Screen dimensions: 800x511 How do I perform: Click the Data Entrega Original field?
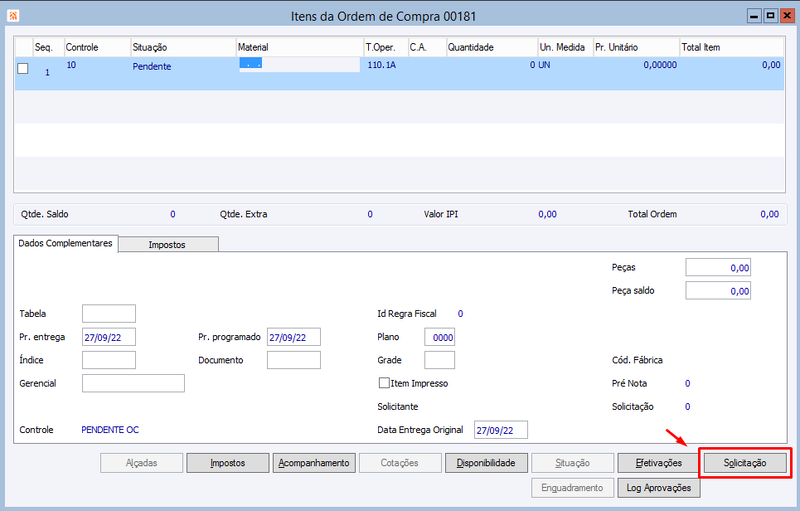coord(501,430)
